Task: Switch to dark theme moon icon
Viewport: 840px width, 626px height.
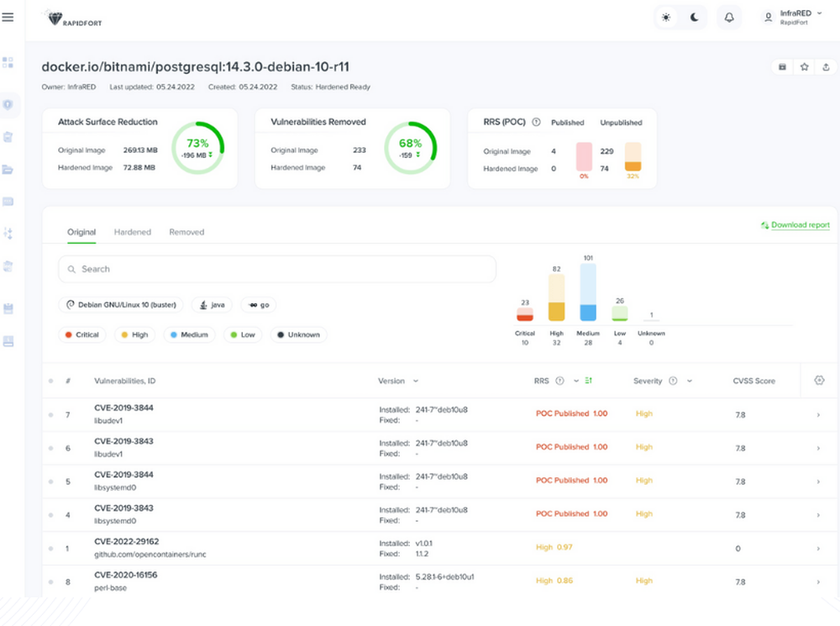Action: pos(695,18)
